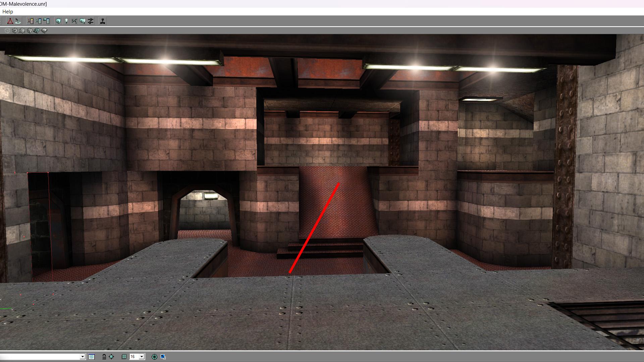
Task: Expand the command line dropdown arrow
Action: [83, 357]
